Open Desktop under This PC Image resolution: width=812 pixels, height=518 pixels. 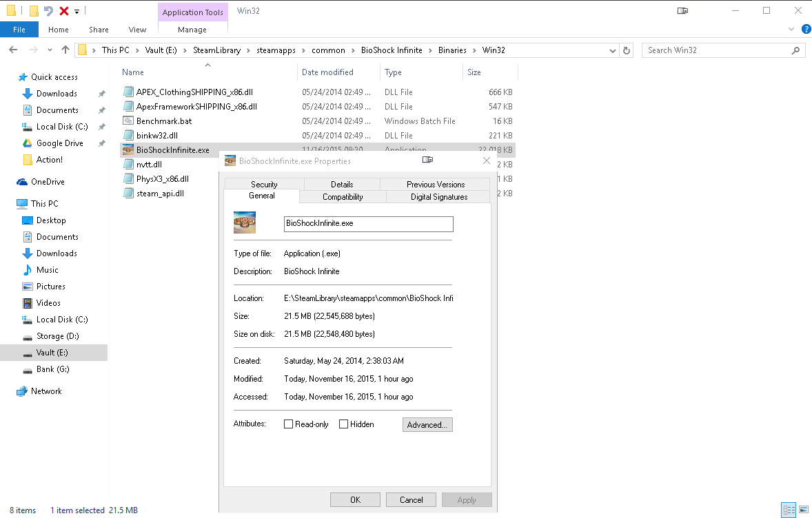tap(51, 220)
